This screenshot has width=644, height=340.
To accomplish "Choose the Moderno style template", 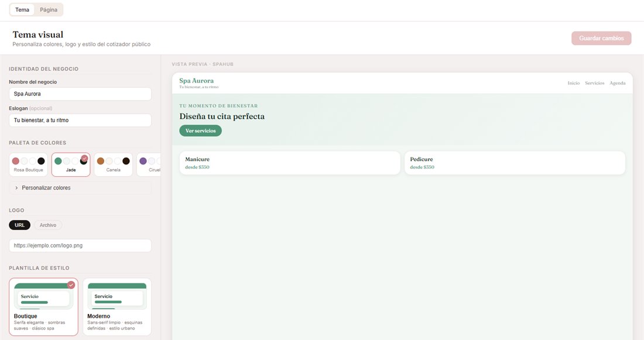I will pos(117,307).
